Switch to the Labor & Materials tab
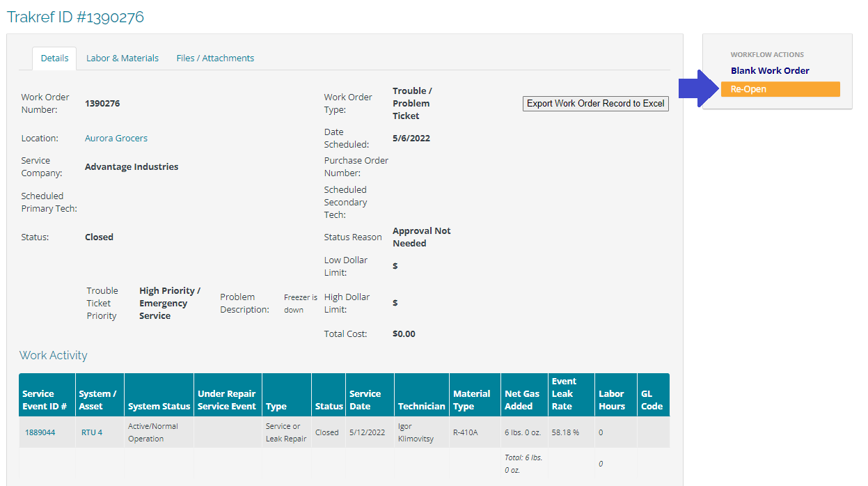 (123, 58)
